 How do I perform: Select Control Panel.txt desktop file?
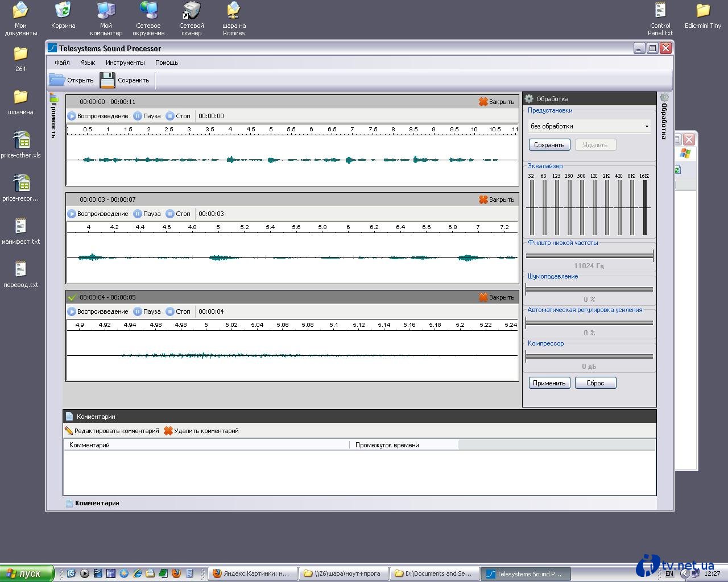coord(660,19)
